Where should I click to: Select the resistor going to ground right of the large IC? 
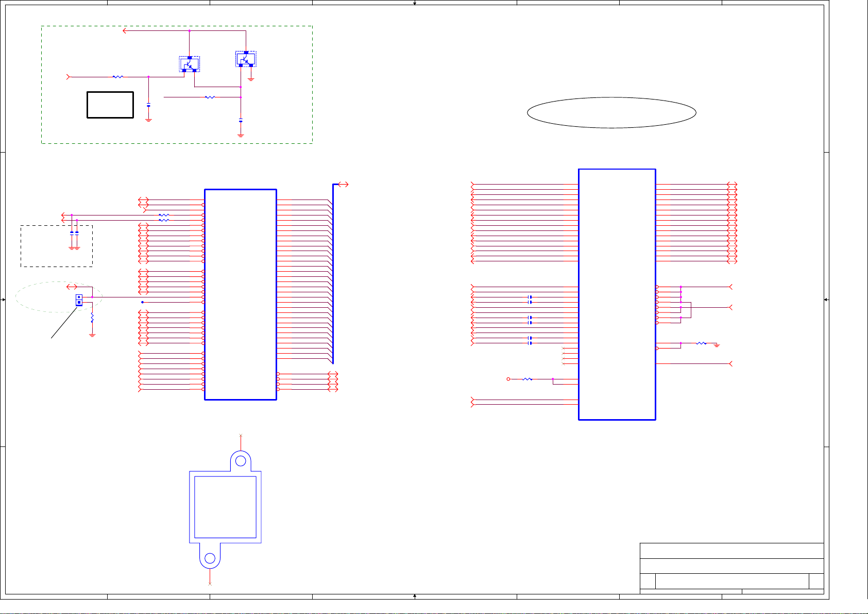click(701, 343)
